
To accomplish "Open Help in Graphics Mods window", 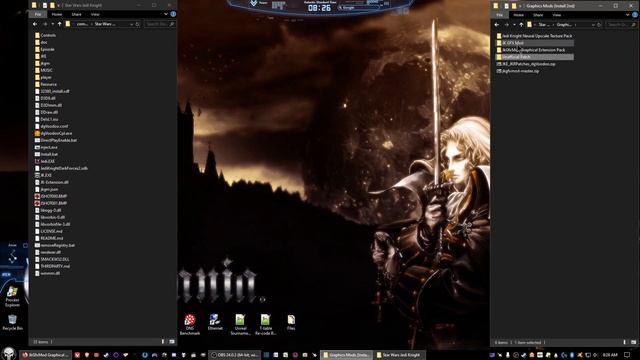I will coord(635,15).
